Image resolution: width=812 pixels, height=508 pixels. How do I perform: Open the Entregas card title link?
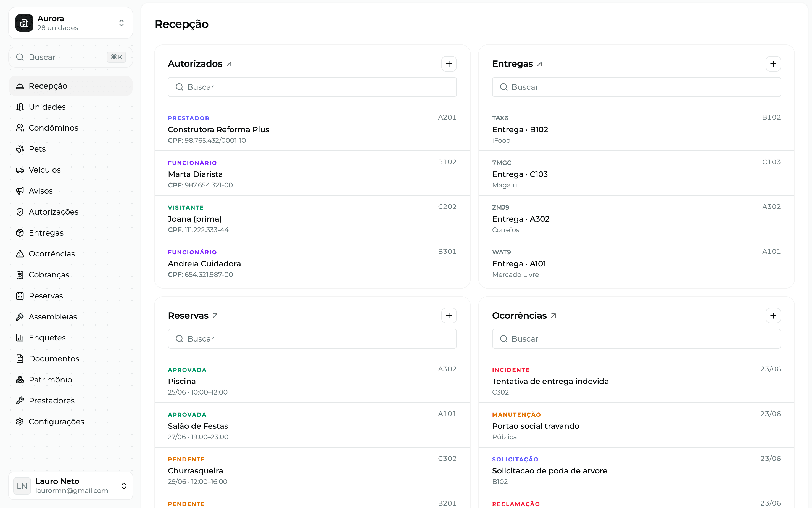click(x=517, y=64)
